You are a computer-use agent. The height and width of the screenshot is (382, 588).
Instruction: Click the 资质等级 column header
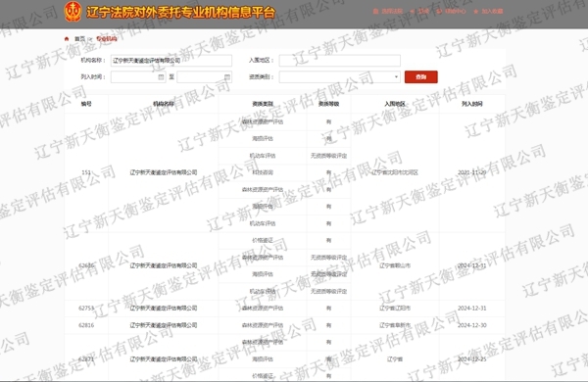coord(328,104)
